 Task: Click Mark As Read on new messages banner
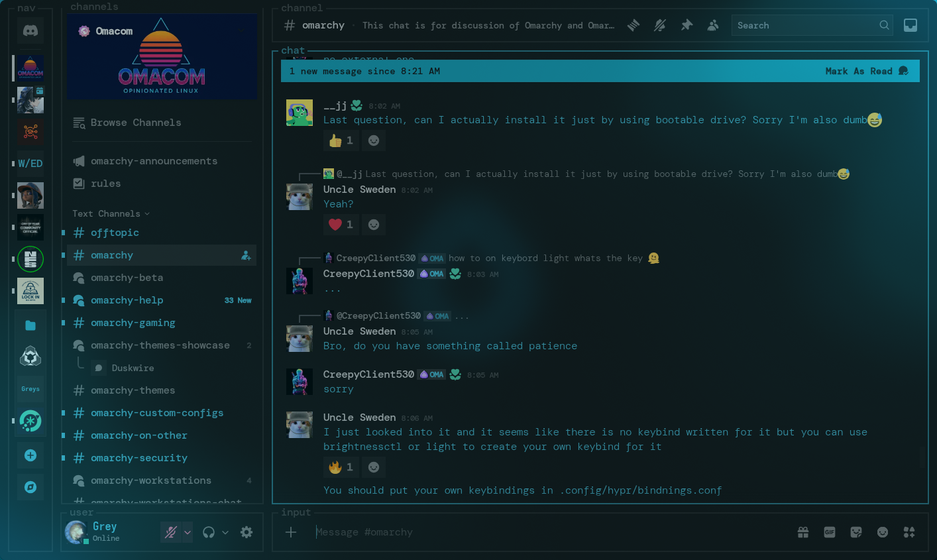click(x=858, y=71)
